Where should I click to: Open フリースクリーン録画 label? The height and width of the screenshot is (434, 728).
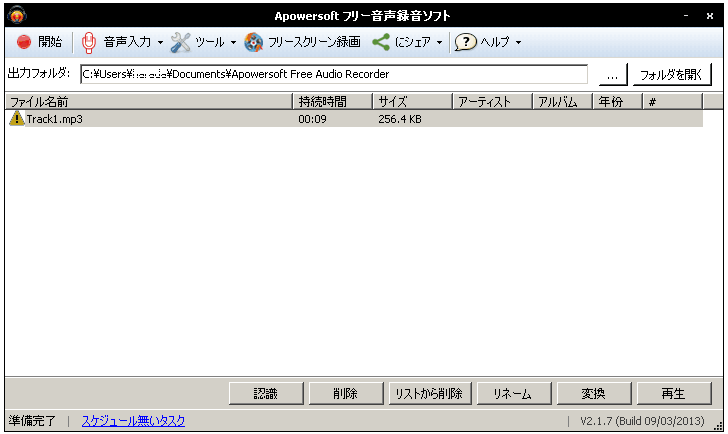point(314,42)
